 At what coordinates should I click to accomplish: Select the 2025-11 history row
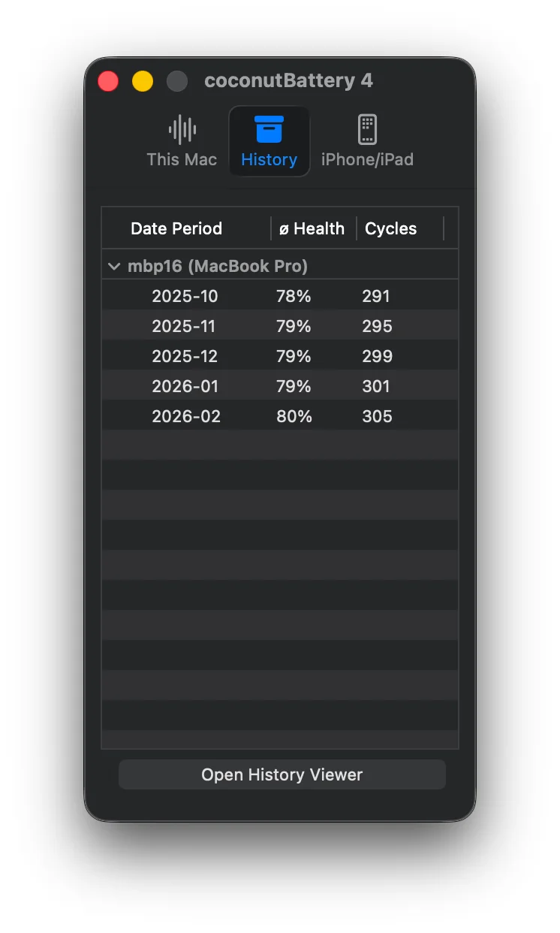coord(185,326)
